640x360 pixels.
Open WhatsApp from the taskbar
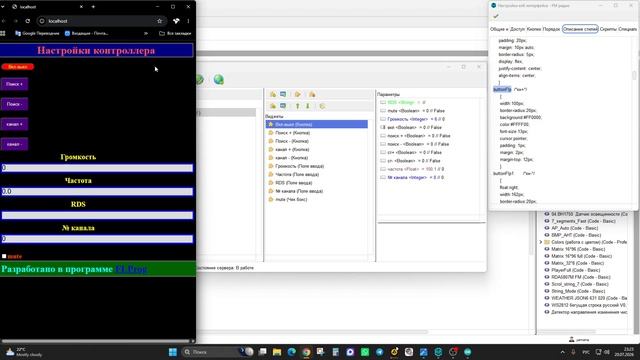(365, 352)
